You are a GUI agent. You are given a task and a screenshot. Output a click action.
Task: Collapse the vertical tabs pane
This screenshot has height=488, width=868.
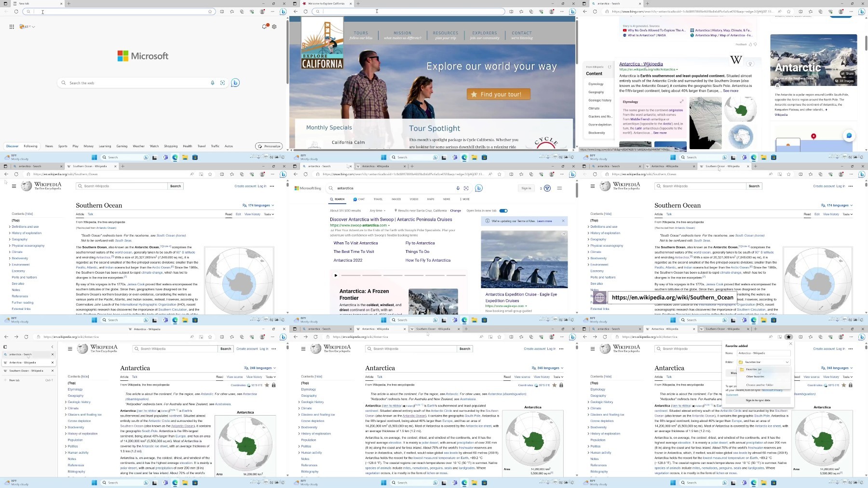[53, 347]
